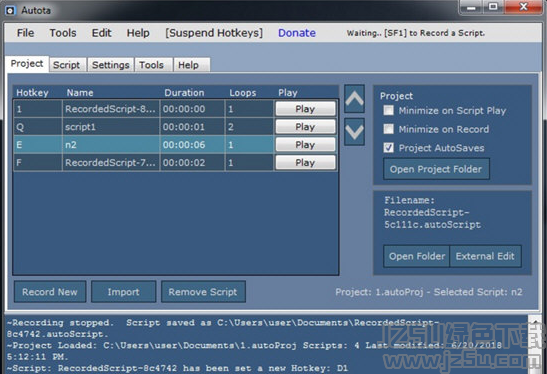Image resolution: width=547 pixels, height=374 pixels.
Task: Select the script1 name cell
Action: click(111, 127)
